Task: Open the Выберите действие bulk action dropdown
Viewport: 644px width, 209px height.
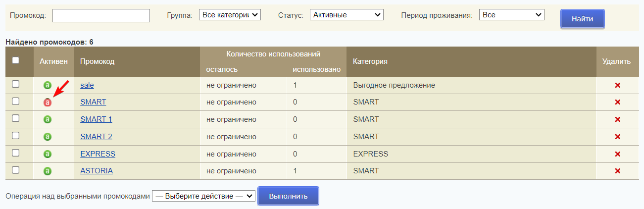Action: point(203,196)
